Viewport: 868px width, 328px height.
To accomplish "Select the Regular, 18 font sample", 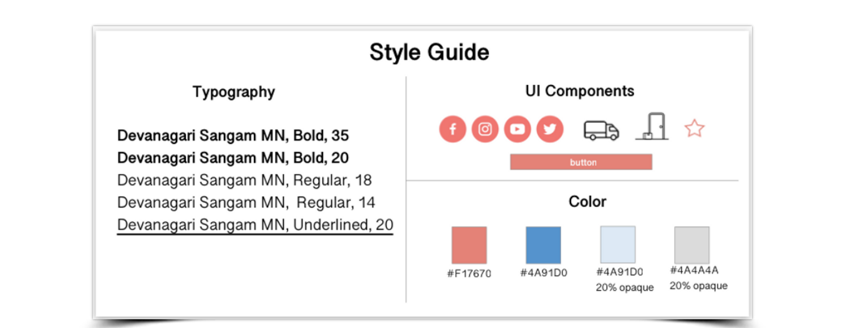I will coord(244,180).
